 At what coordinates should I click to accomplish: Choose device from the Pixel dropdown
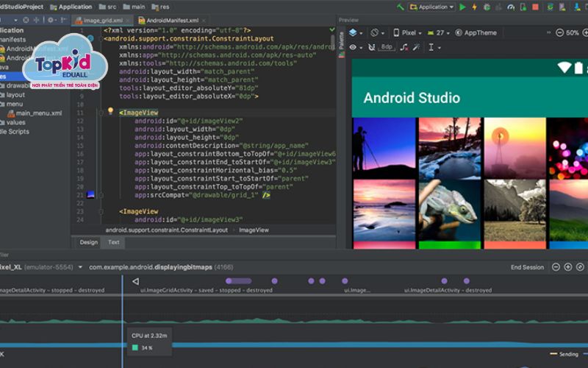(x=407, y=32)
